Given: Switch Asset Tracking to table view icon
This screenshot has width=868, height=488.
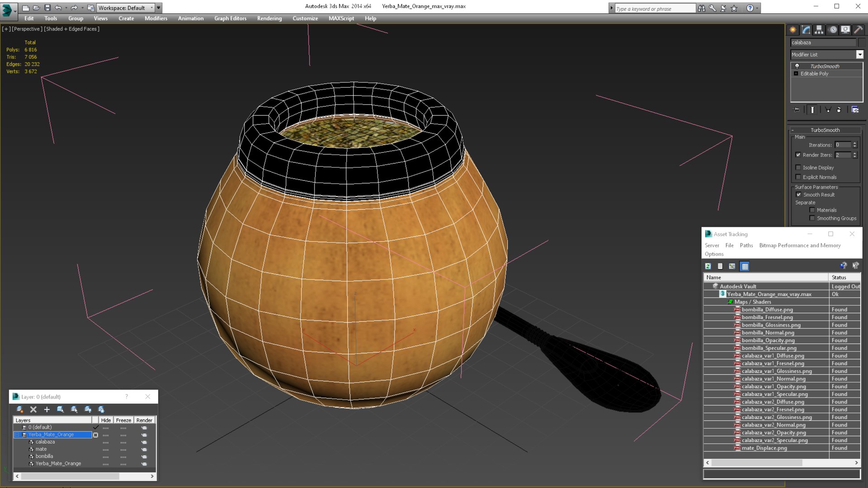Looking at the screenshot, I should (745, 266).
